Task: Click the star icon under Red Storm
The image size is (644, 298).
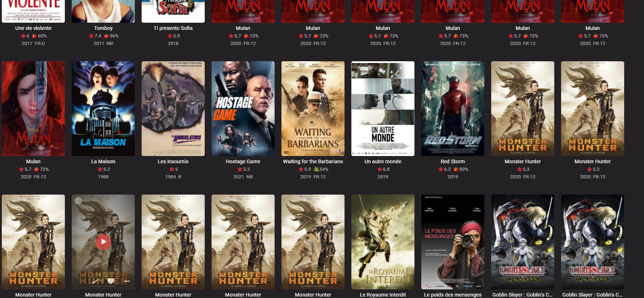Action: 441,169
